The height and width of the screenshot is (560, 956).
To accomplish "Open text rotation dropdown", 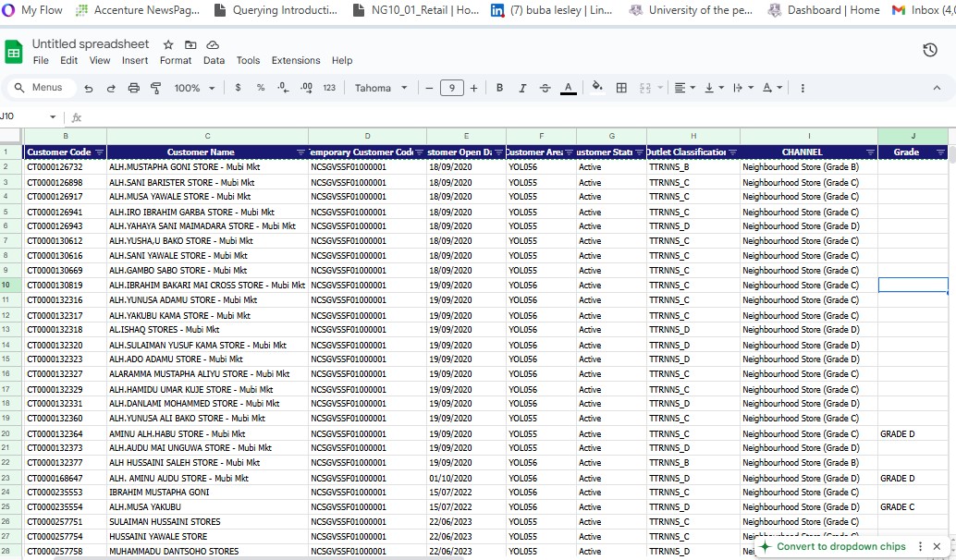I will [x=772, y=88].
